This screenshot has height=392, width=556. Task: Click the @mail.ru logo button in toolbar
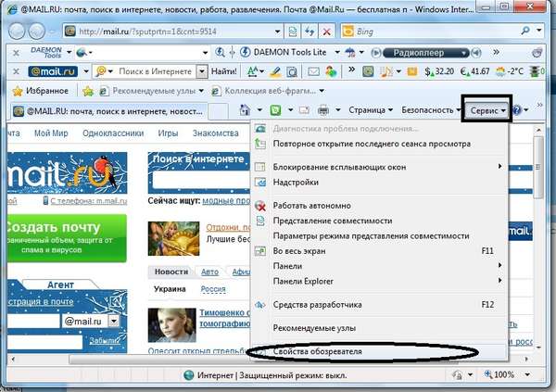click(x=52, y=70)
